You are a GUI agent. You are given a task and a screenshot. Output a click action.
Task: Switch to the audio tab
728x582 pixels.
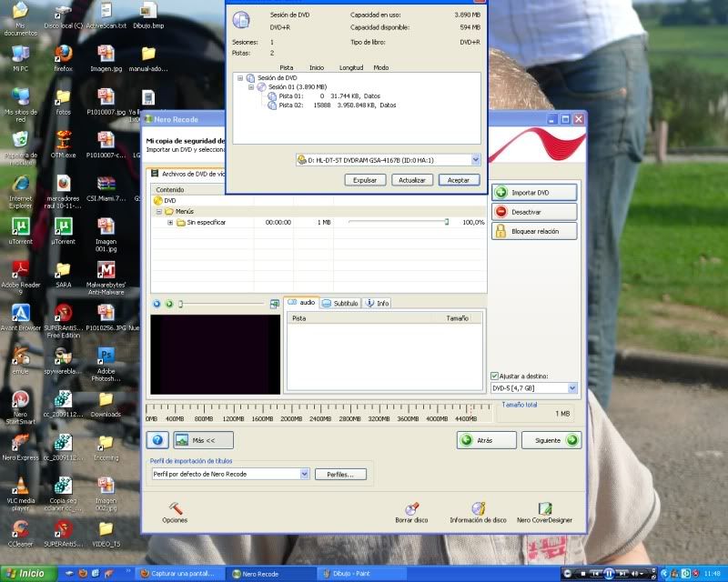[x=302, y=303]
